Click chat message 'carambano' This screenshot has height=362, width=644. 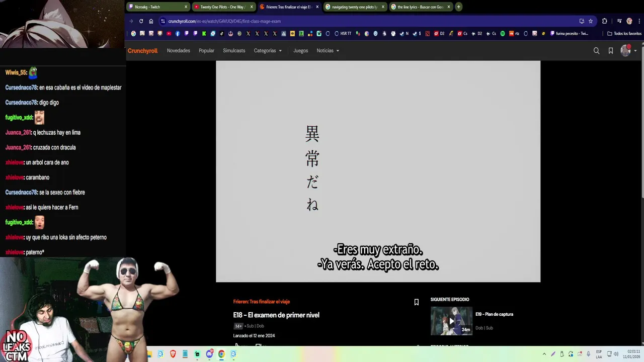37,177
